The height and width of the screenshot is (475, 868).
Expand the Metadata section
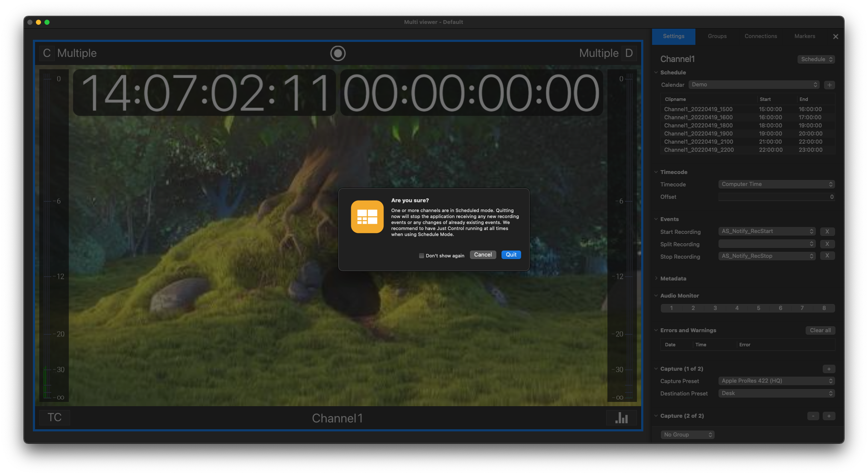pos(656,278)
